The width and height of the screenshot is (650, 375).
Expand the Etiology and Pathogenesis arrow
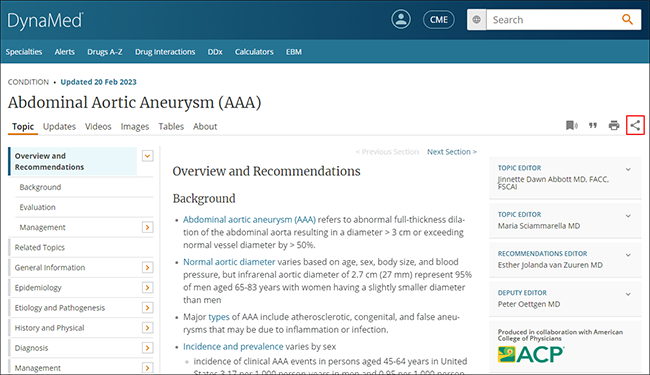coord(148,308)
